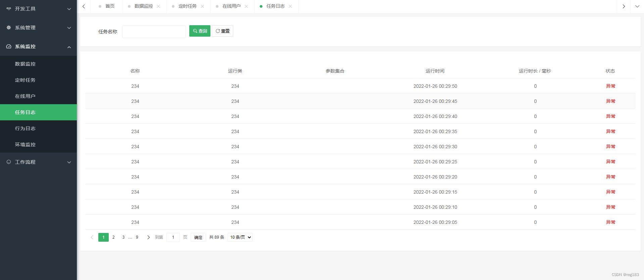The height and width of the screenshot is (280, 644).
Task: Click the 确定 page jump button
Action: pyautogui.click(x=198, y=237)
